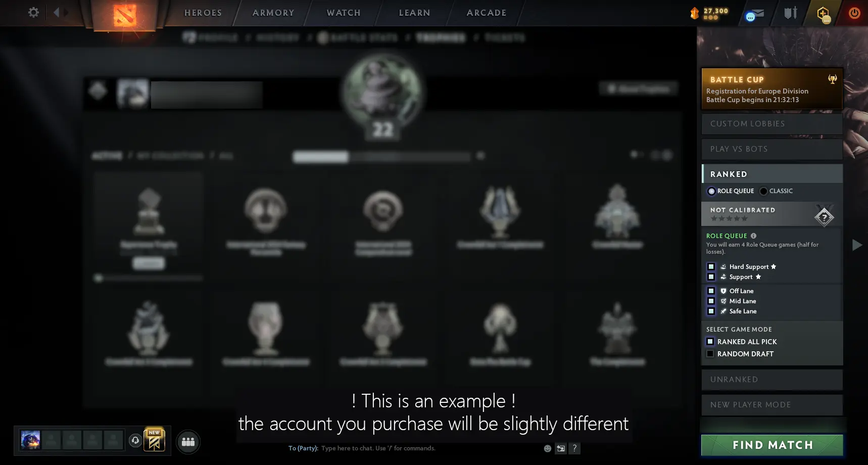Click the Dota 2 logo home button
The image size is (868, 465).
pos(125,15)
